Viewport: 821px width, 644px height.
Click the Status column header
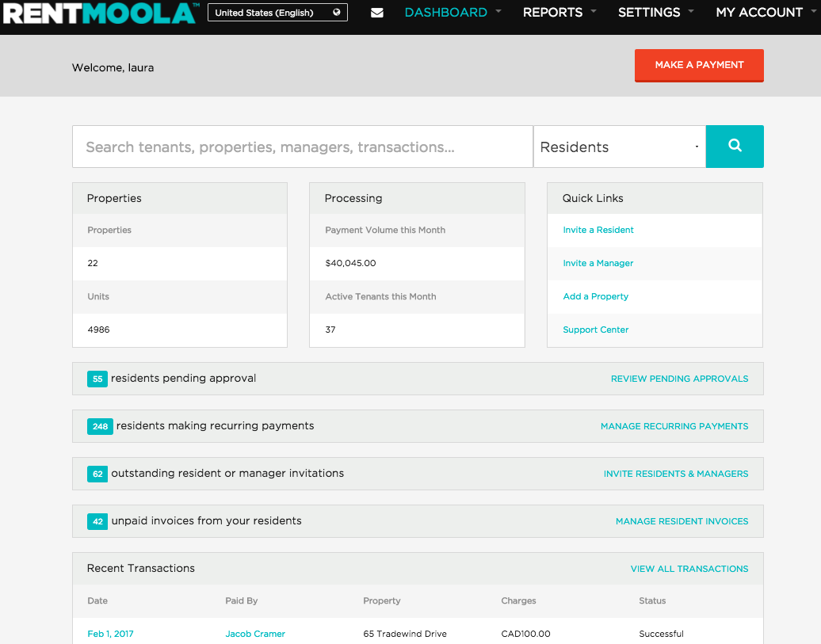coord(652,601)
